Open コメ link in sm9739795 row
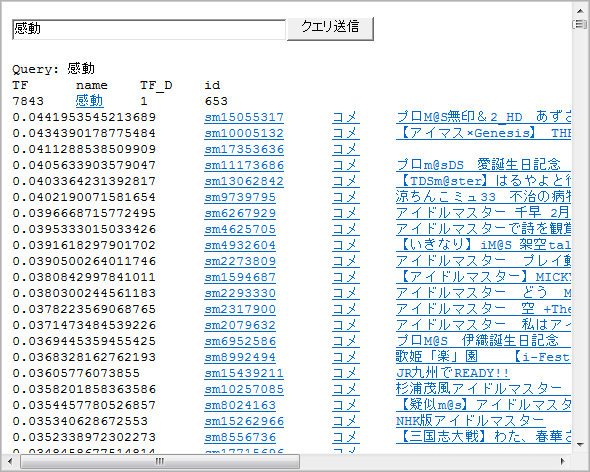This screenshot has height=472, width=590. pyautogui.click(x=346, y=197)
